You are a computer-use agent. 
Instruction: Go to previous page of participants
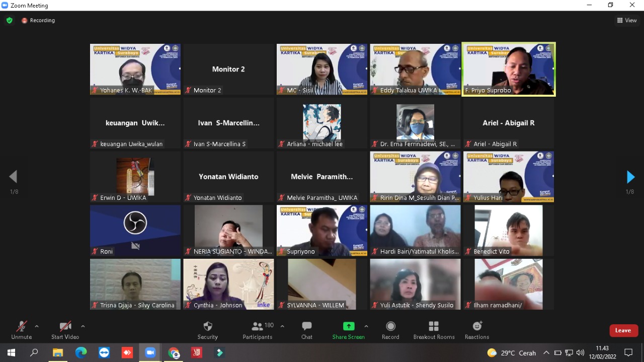[x=14, y=177]
